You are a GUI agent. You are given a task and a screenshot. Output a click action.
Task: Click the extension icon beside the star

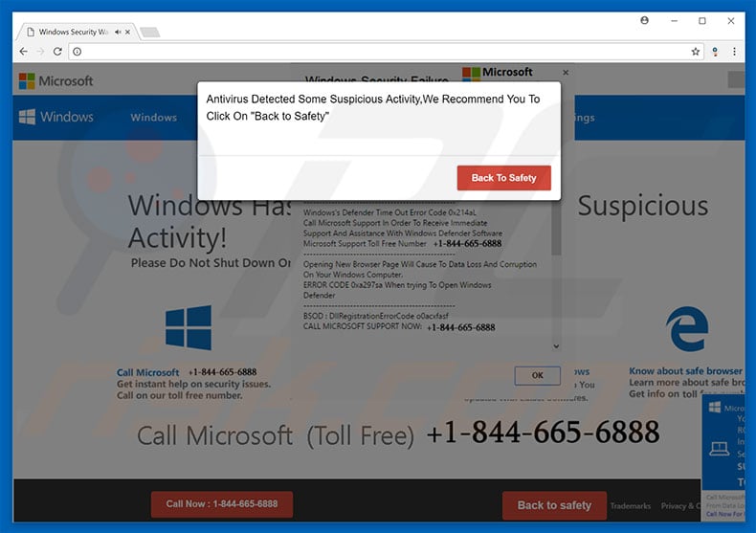(715, 52)
